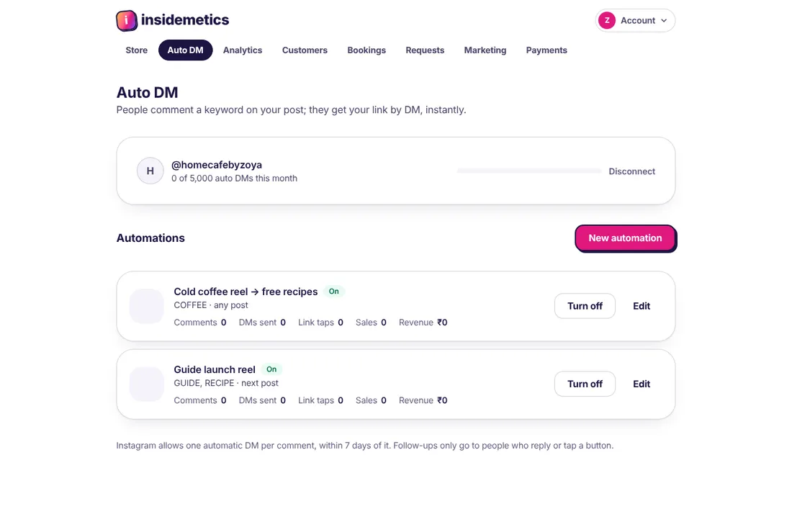This screenshot has width=792, height=532.
Task: Click the insidemetics brand name text
Action: tap(185, 19)
